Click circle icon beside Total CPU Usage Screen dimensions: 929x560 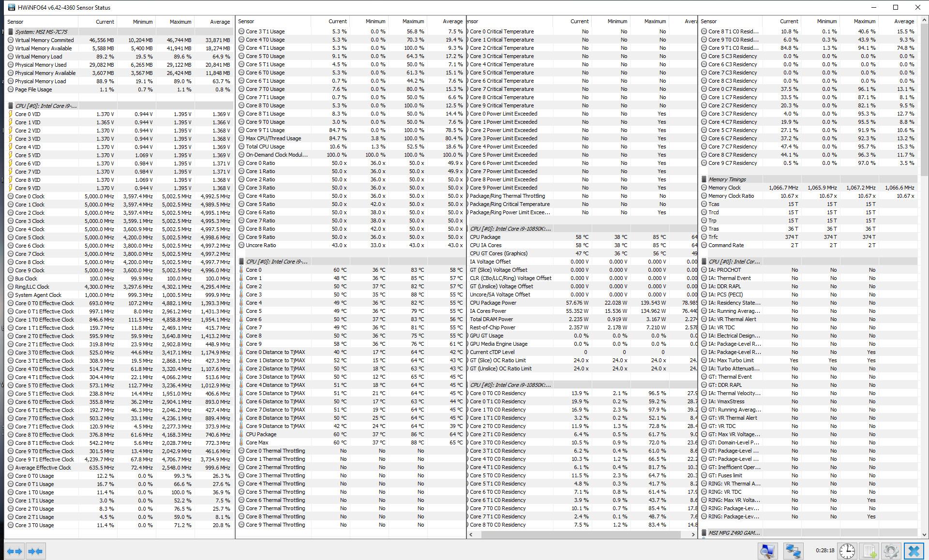[x=241, y=147]
